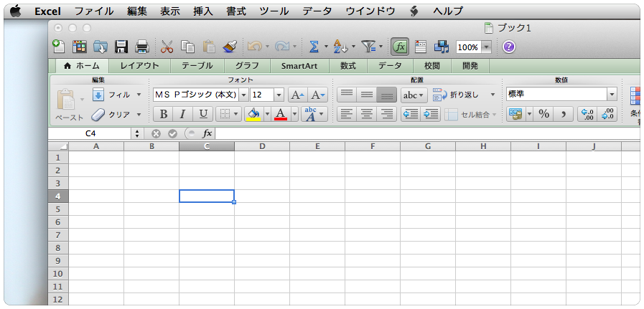
Task: Click the A-Z sort icon
Action: [x=340, y=47]
